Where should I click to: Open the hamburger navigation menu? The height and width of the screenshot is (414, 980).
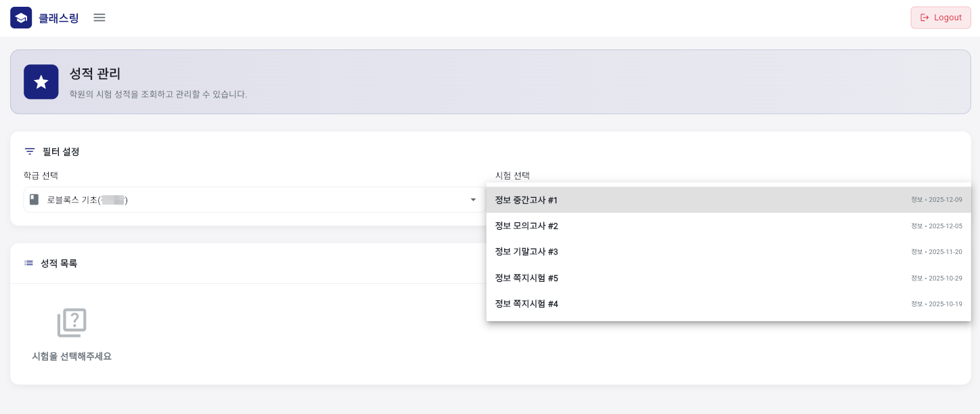coord(99,18)
